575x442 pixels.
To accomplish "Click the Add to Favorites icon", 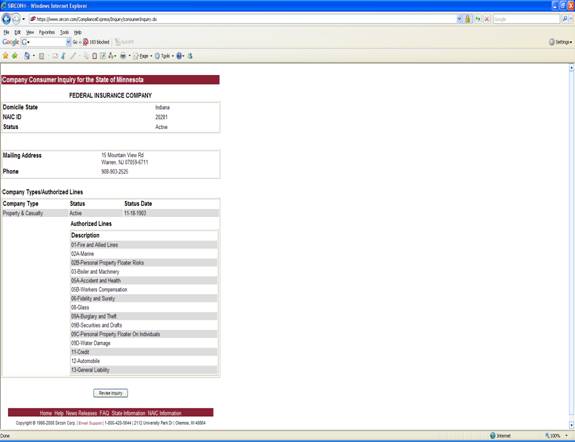I will 15,56.
